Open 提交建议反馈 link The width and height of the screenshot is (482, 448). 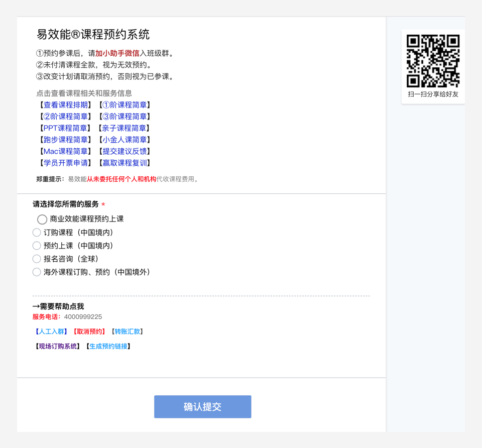coord(125,151)
